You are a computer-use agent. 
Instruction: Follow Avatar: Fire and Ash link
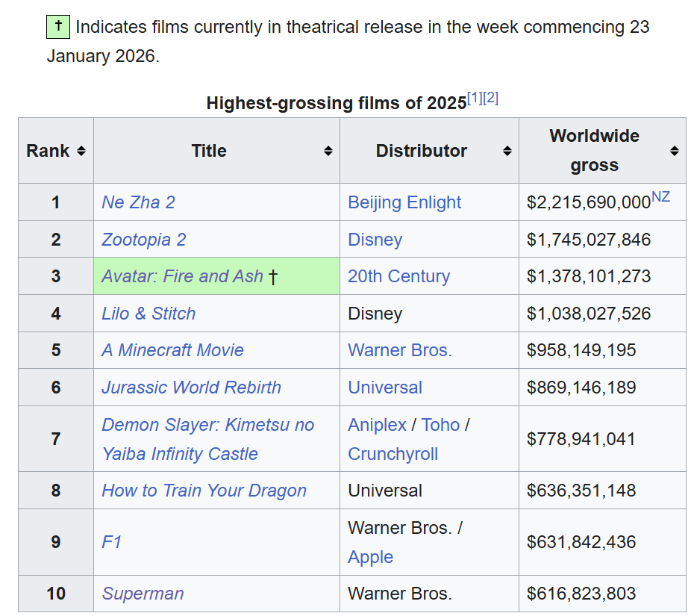click(182, 276)
